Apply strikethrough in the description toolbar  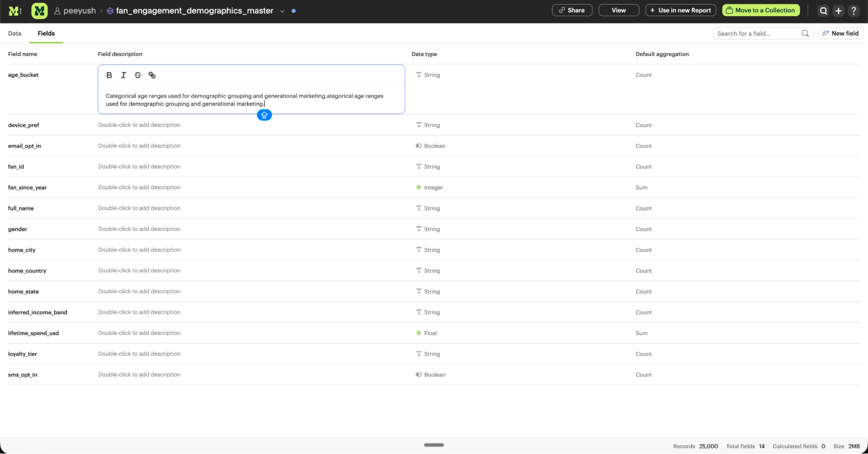coord(138,75)
